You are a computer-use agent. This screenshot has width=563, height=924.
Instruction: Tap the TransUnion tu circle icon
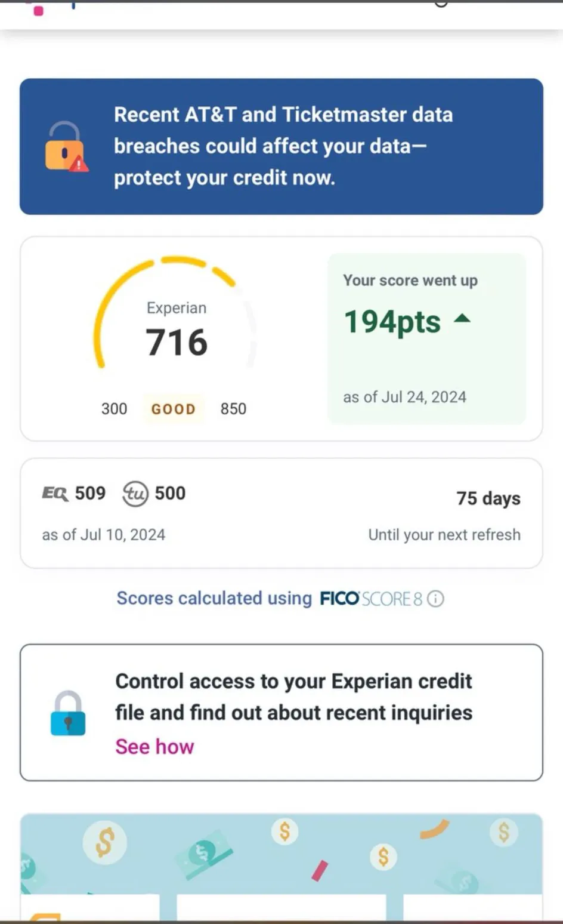point(135,494)
